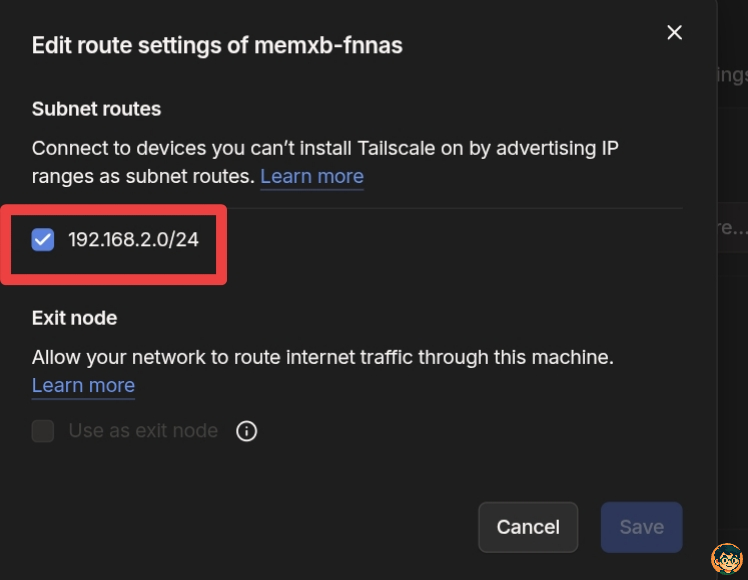Click empty dialog area left of Cancel

(250, 527)
